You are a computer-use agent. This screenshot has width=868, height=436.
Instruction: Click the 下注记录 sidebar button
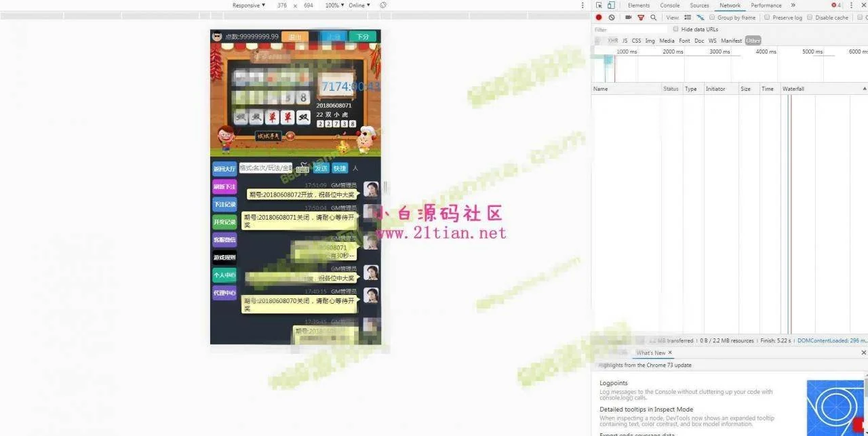224,204
